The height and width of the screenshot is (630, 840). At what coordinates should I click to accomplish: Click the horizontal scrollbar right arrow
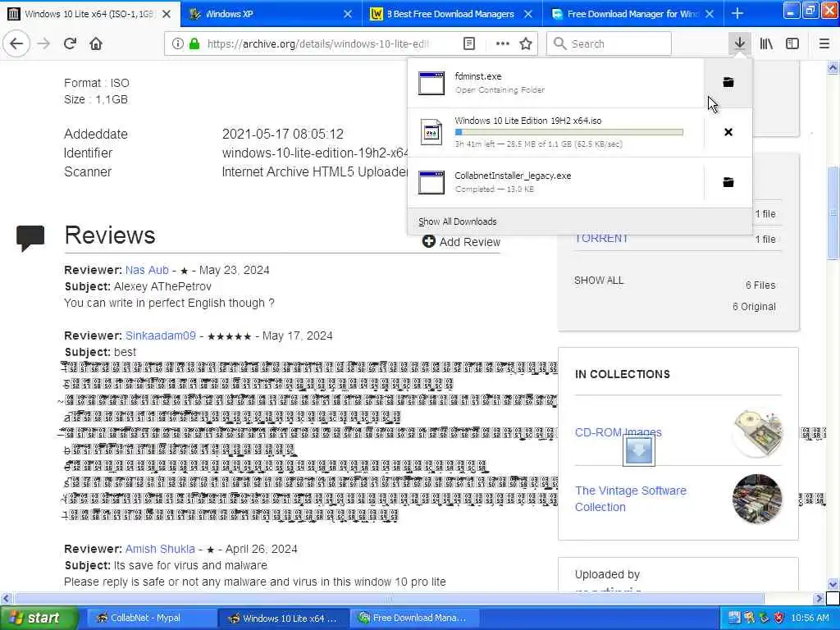click(819, 598)
